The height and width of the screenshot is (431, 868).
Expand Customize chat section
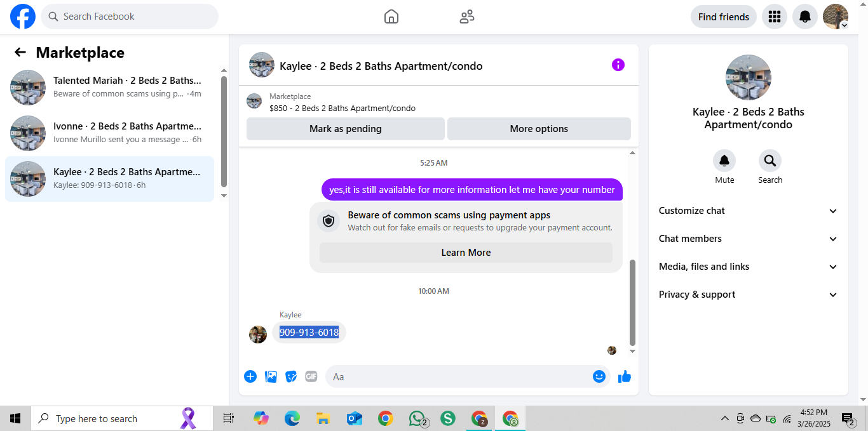click(749, 211)
